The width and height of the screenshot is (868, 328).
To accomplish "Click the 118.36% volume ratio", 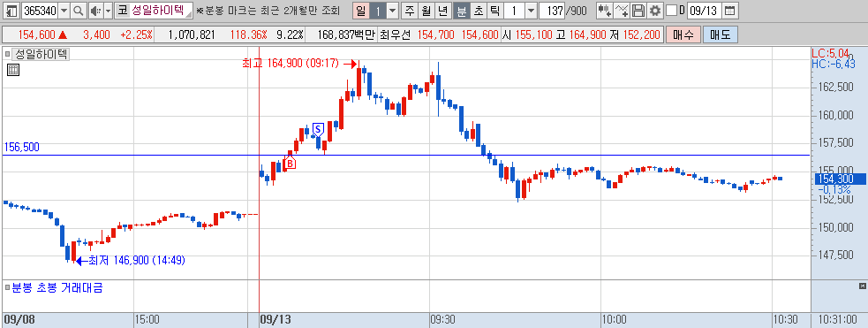I will click(248, 34).
